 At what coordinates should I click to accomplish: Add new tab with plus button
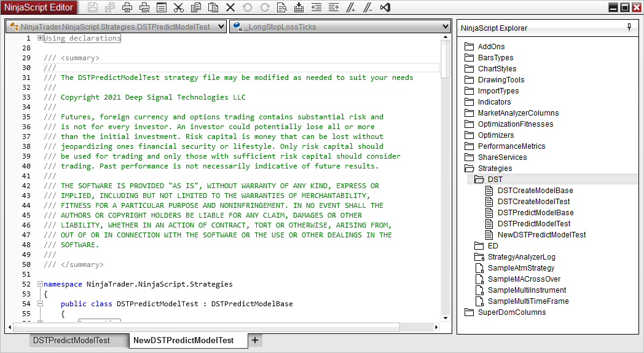pos(255,340)
